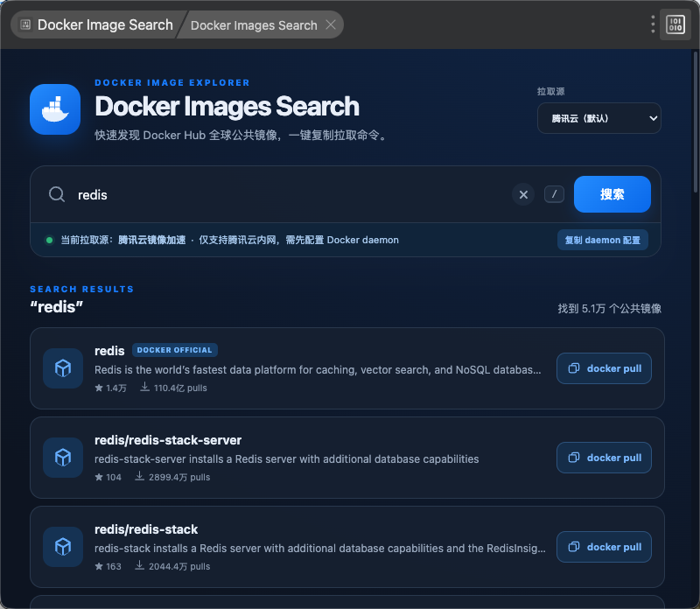The height and width of the screenshot is (609, 700).
Task: Click the 110.4亿 pulls text
Action: pyautogui.click(x=180, y=388)
